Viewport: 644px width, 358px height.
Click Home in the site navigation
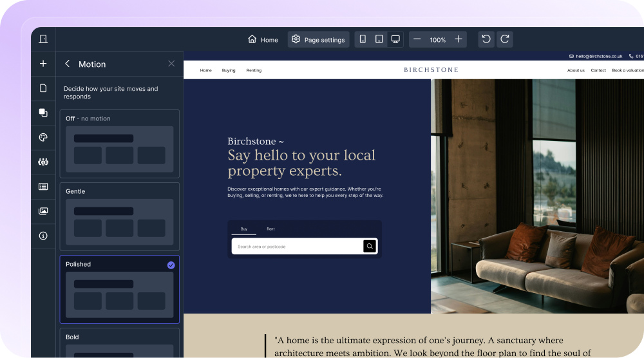206,71
